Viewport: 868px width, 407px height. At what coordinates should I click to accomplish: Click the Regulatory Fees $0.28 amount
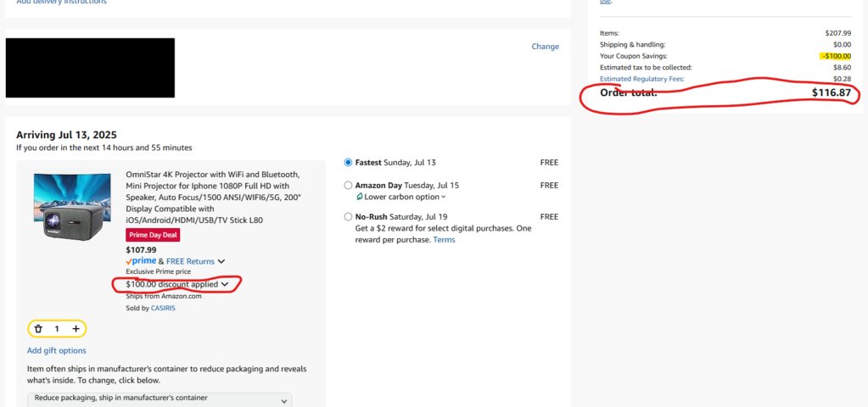pos(843,79)
